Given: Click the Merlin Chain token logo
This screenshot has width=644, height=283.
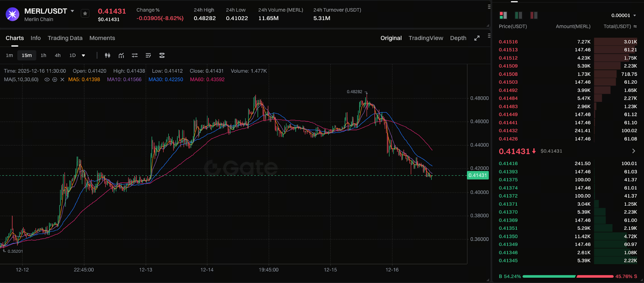Looking at the screenshot, I should [x=12, y=14].
